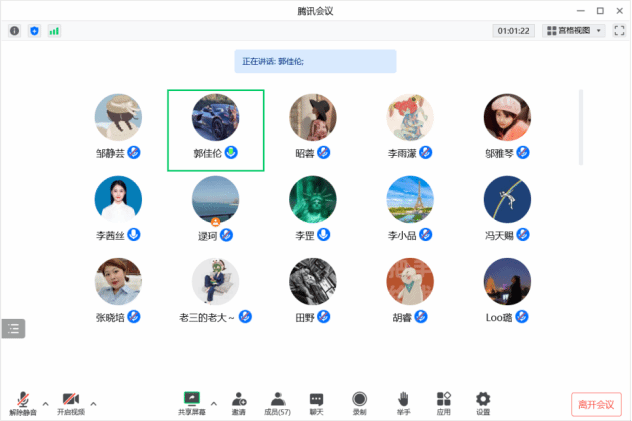Click muted mic icon next to 邹静芸
This screenshot has width=632, height=421.
tap(134, 152)
